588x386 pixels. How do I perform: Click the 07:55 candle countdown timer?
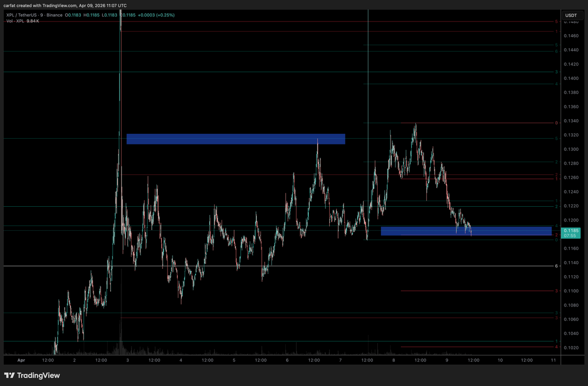(x=569, y=236)
